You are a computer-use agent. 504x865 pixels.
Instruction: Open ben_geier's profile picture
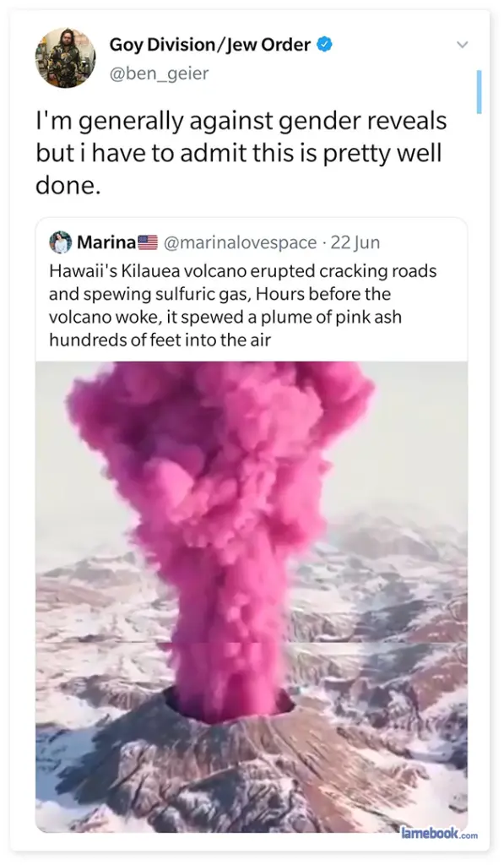coord(65,57)
